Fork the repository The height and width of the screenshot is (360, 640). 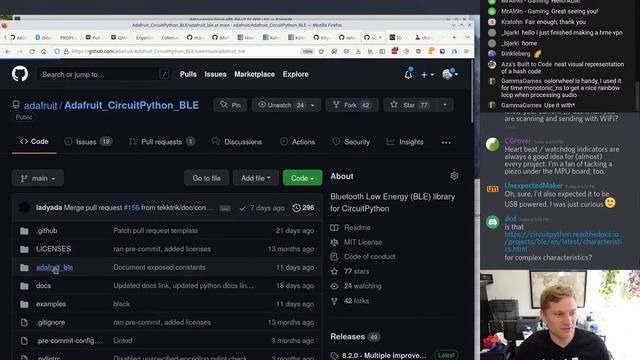[352, 105]
